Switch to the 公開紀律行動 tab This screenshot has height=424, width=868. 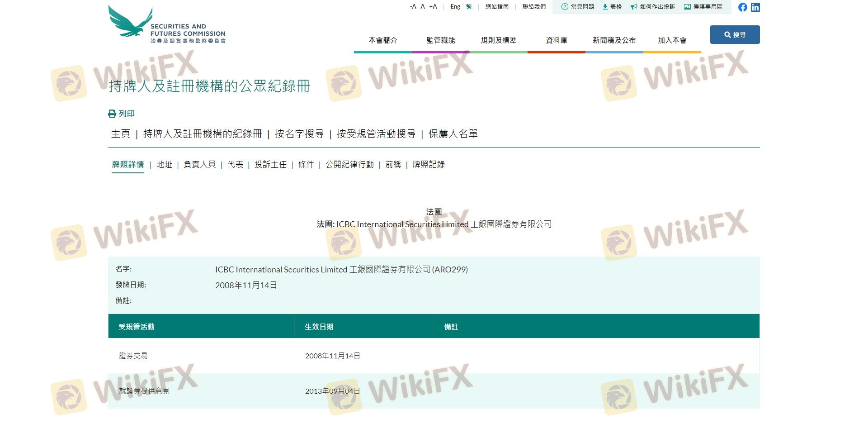[349, 164]
